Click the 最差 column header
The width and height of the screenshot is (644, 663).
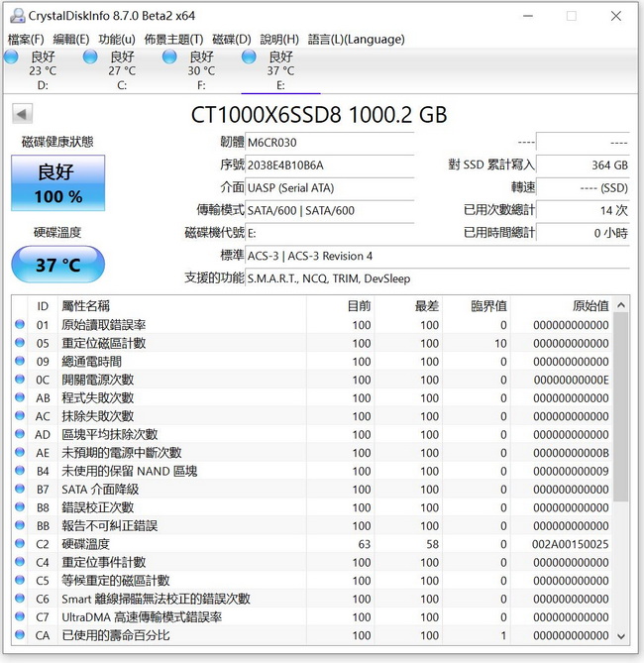408,305
